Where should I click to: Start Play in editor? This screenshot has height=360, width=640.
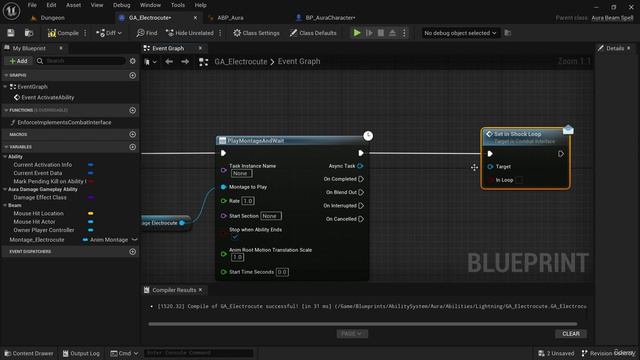point(357,33)
